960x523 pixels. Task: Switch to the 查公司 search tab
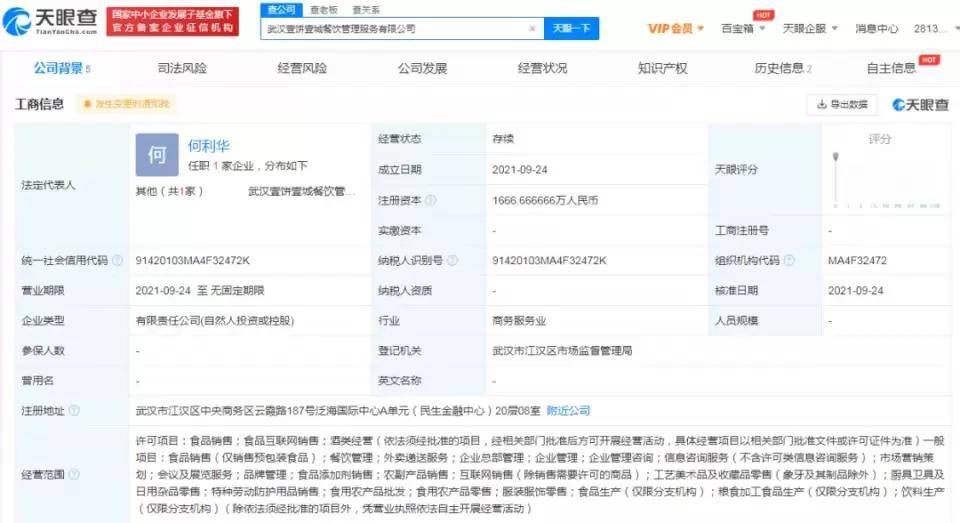[281, 10]
